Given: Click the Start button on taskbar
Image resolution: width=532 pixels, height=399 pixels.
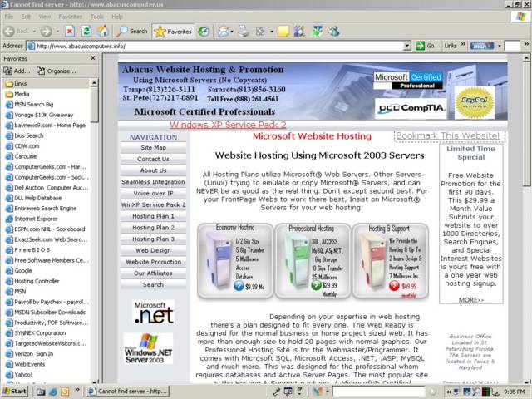Looking at the screenshot, I should 14,392.
